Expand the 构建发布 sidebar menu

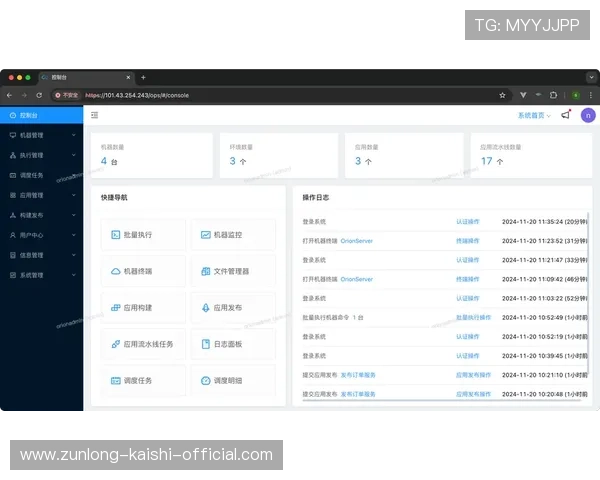pyautogui.click(x=41, y=215)
